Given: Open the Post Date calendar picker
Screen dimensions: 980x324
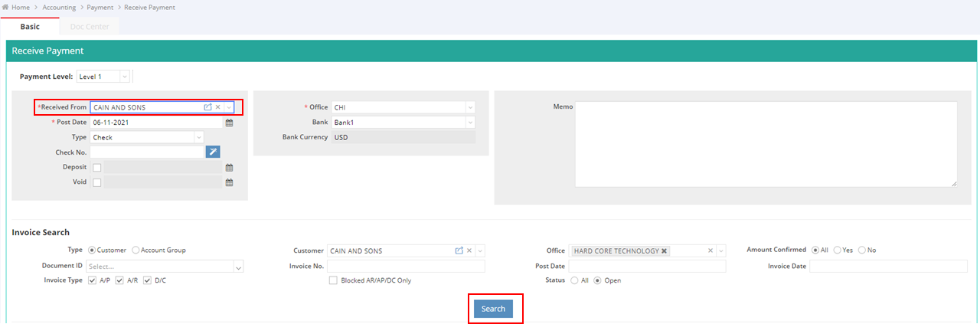Looking at the screenshot, I should click(x=228, y=123).
